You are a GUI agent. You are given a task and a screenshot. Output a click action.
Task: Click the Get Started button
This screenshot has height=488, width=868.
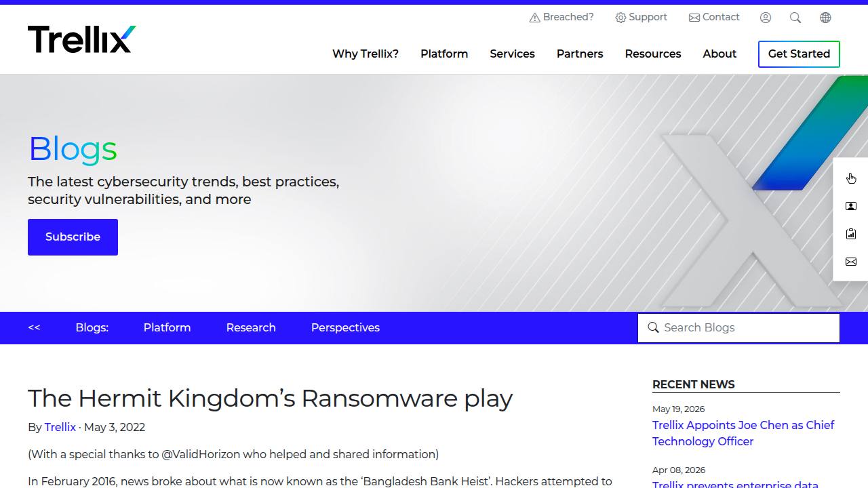click(x=799, y=54)
